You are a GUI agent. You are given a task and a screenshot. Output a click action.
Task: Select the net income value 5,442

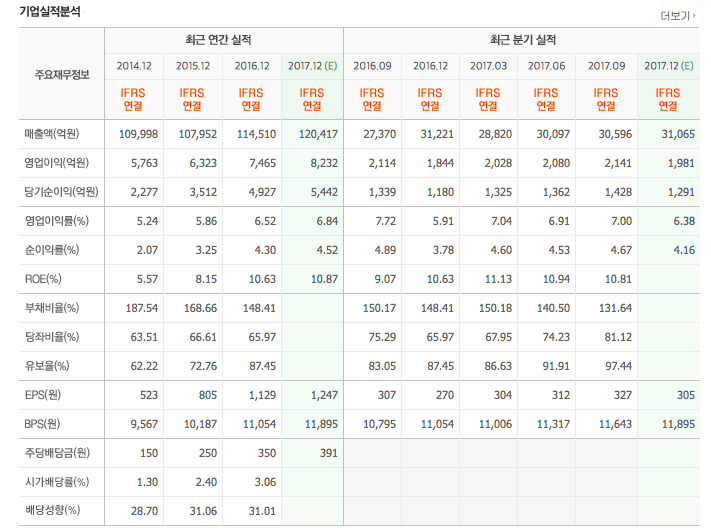click(x=324, y=192)
